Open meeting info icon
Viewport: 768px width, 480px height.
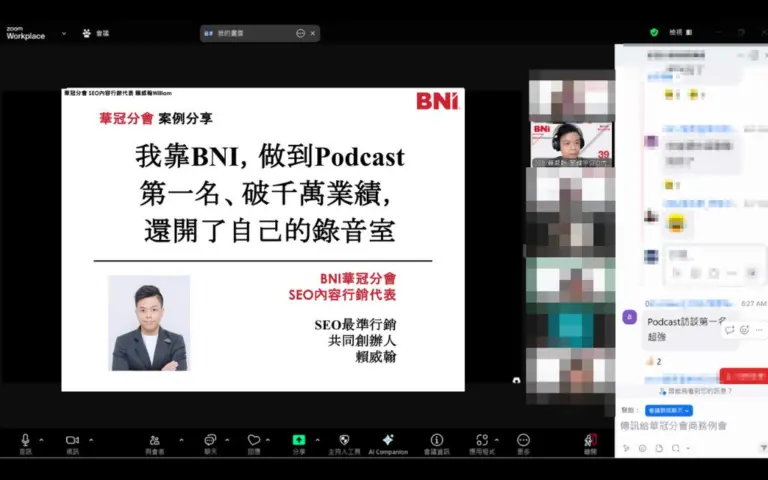click(x=436, y=440)
